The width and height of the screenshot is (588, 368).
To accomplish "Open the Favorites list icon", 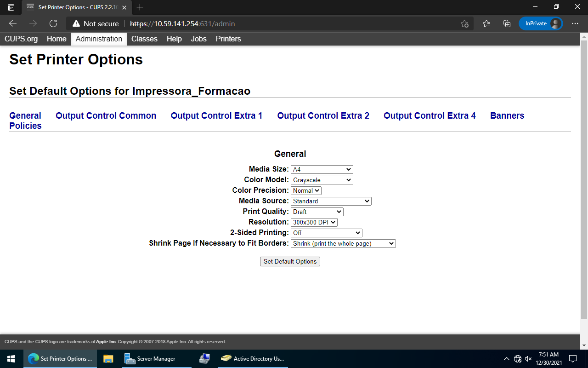I will click(x=486, y=23).
